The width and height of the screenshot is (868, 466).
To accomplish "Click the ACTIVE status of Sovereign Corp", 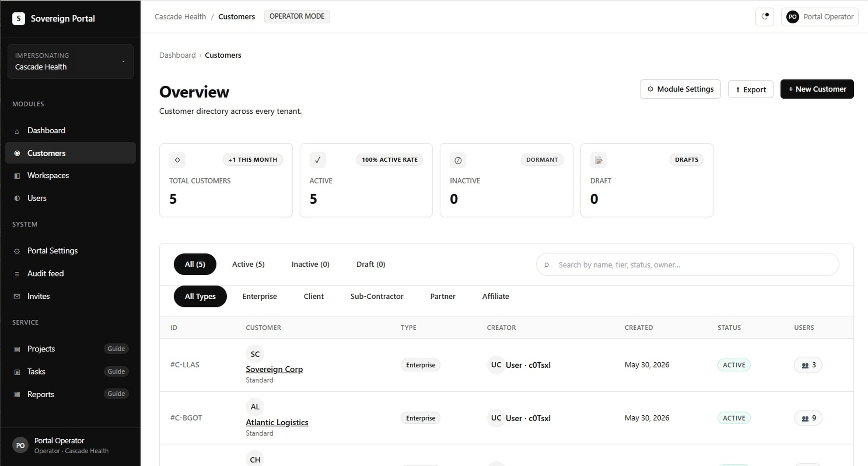I will [734, 365].
